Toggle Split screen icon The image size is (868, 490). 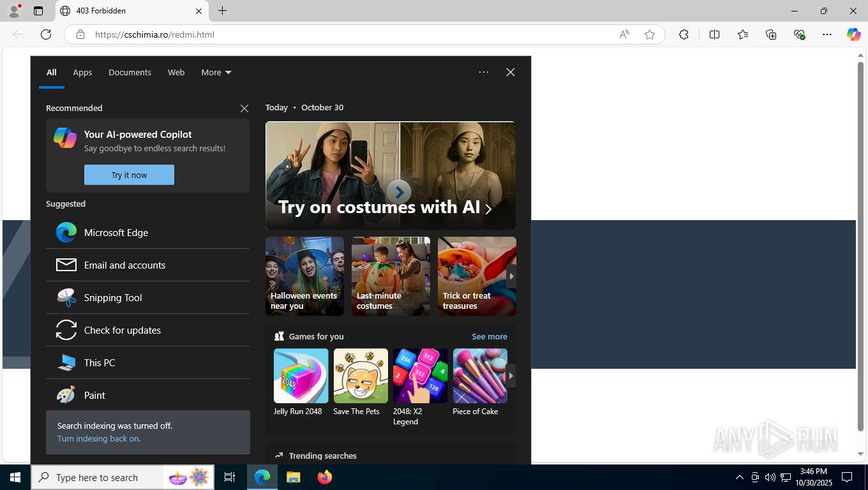[x=714, y=34]
